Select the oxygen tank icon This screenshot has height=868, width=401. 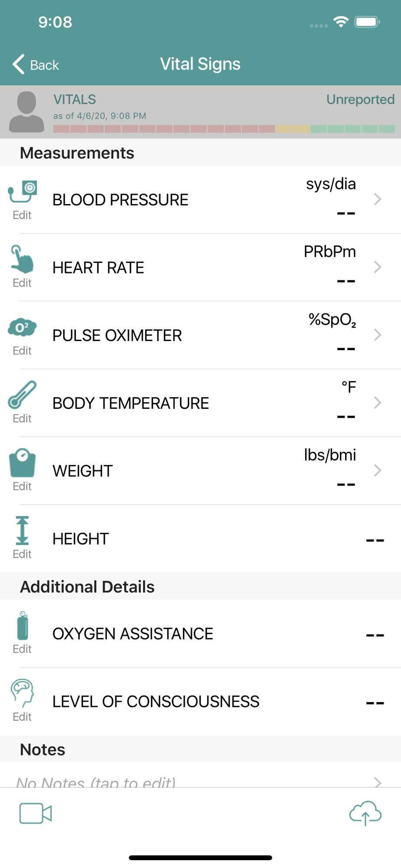coord(23,625)
